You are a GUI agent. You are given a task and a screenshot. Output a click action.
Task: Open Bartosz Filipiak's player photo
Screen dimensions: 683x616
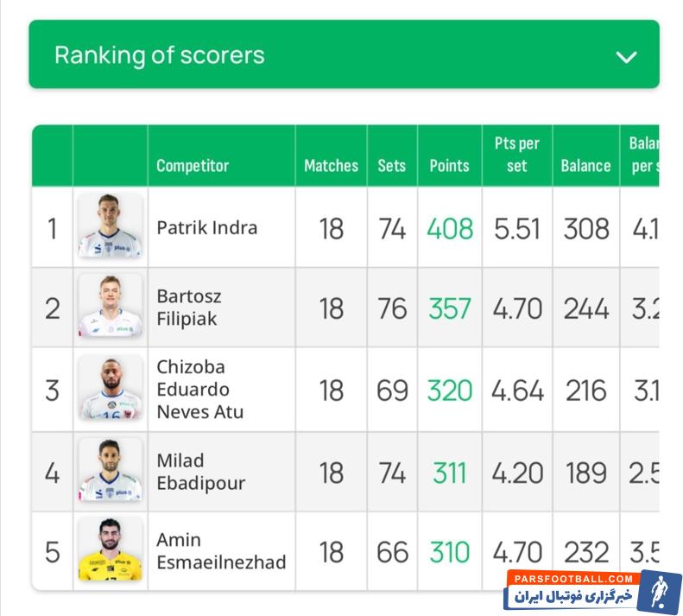[x=111, y=307]
